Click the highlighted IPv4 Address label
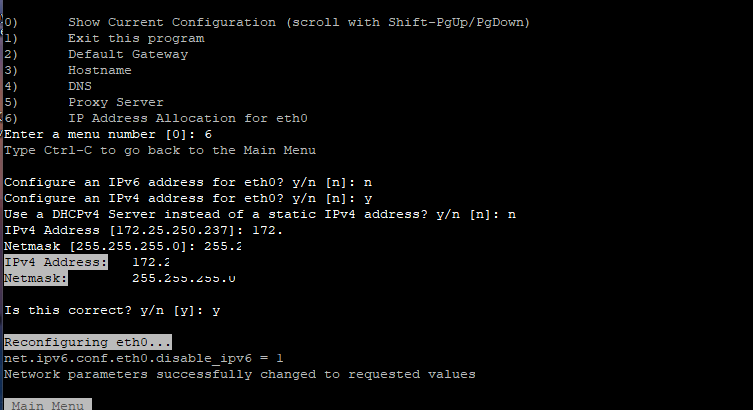This screenshot has width=753, height=410. [x=56, y=262]
